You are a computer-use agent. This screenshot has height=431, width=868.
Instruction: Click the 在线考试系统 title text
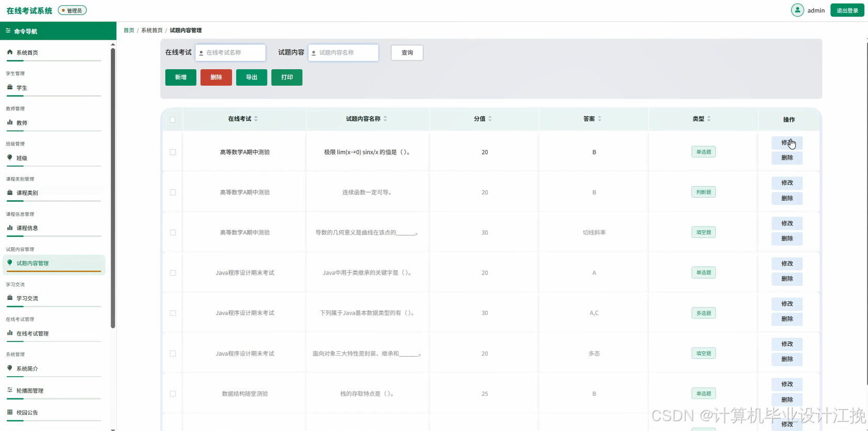[29, 10]
